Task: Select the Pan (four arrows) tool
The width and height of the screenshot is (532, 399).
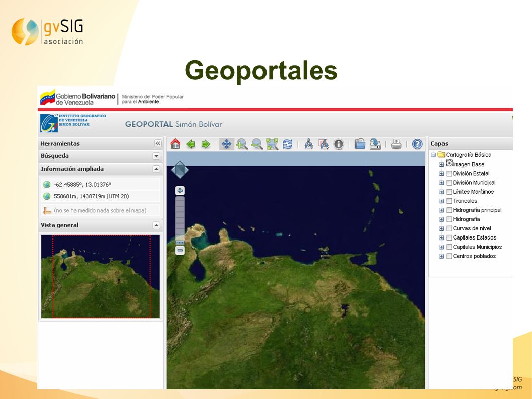Action: pyautogui.click(x=226, y=144)
